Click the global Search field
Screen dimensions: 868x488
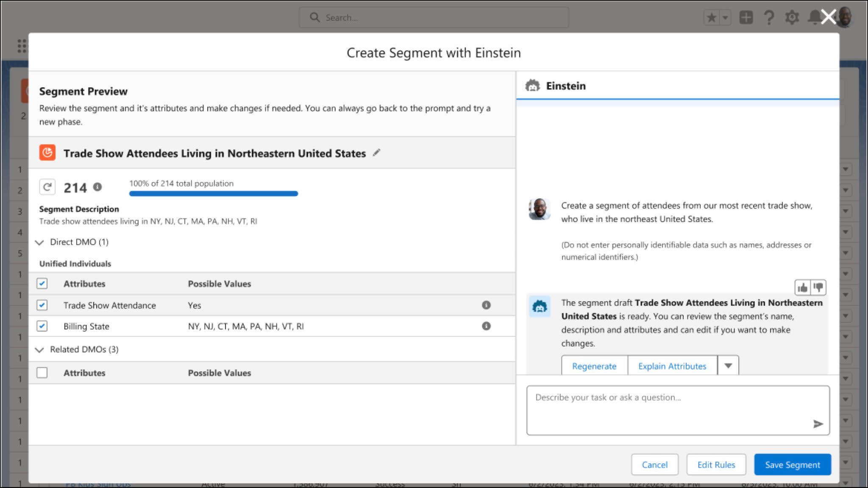coord(434,17)
